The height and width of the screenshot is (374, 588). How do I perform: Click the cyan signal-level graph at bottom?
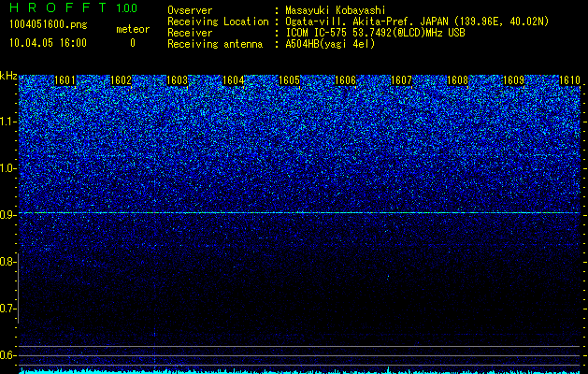coord(299,371)
